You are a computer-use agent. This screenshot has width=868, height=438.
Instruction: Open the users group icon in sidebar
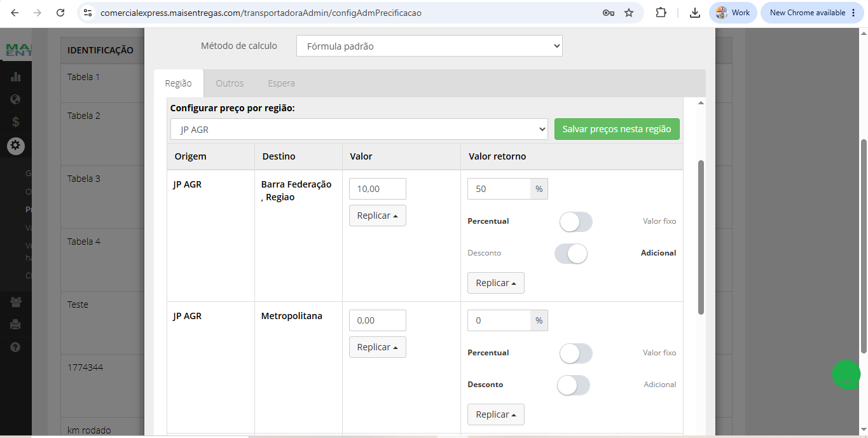point(16,302)
